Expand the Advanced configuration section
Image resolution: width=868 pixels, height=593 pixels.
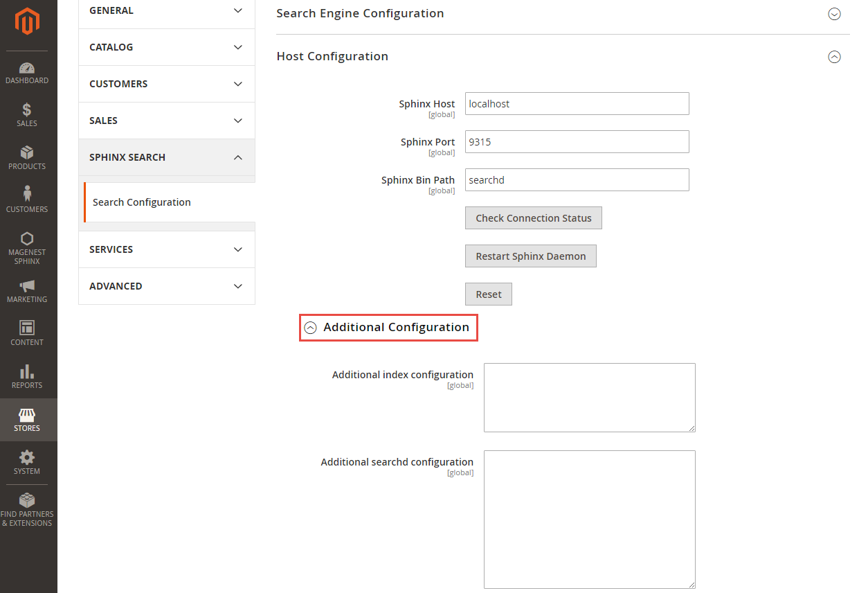[166, 285]
